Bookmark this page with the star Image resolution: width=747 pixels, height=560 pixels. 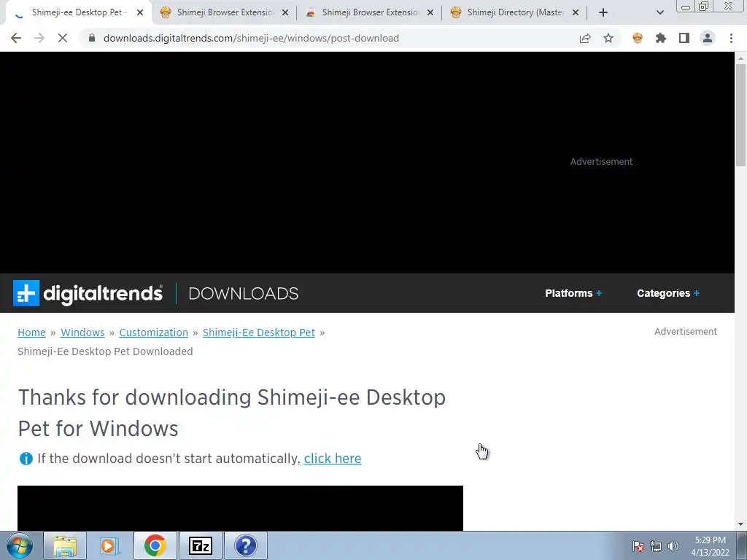[x=608, y=38]
